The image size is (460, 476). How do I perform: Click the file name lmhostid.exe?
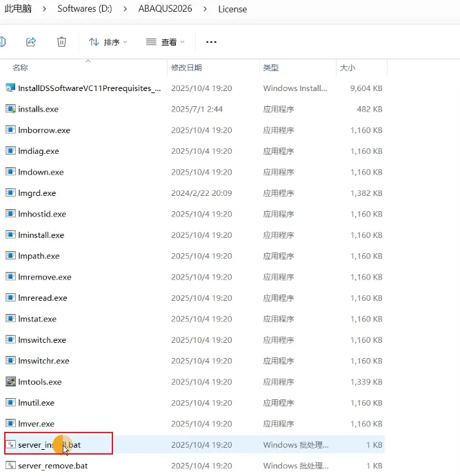[x=42, y=214]
